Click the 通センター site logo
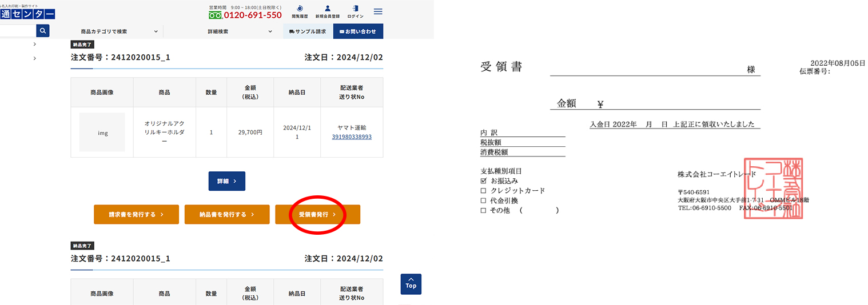 (27, 14)
